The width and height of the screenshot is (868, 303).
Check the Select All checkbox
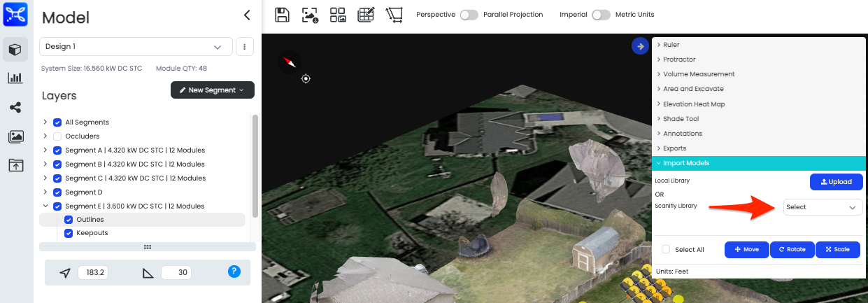click(x=666, y=250)
